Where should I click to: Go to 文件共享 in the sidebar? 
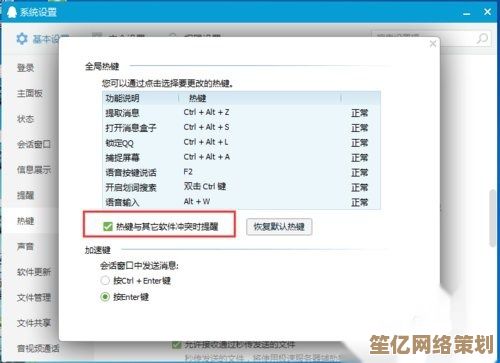point(34,323)
